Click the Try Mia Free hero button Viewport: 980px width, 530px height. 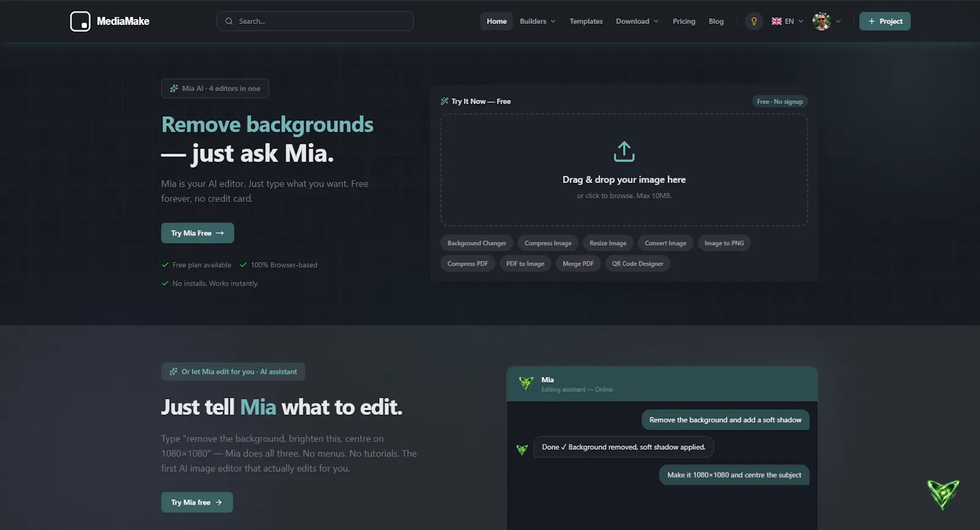click(x=197, y=233)
